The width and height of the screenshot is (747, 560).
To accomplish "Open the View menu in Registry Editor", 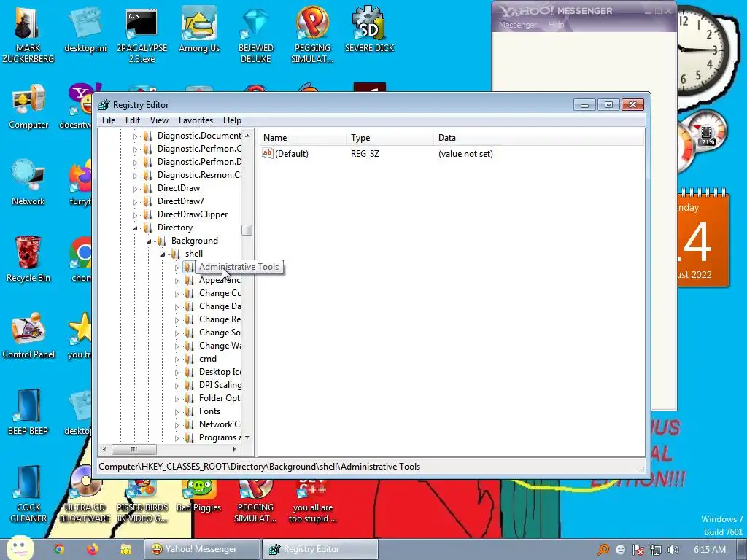I will pos(159,120).
